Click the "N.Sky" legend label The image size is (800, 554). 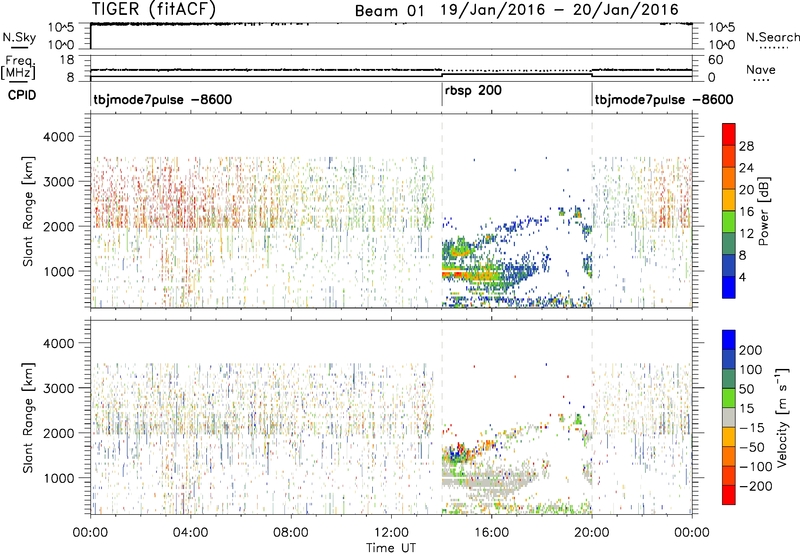[x=19, y=37]
